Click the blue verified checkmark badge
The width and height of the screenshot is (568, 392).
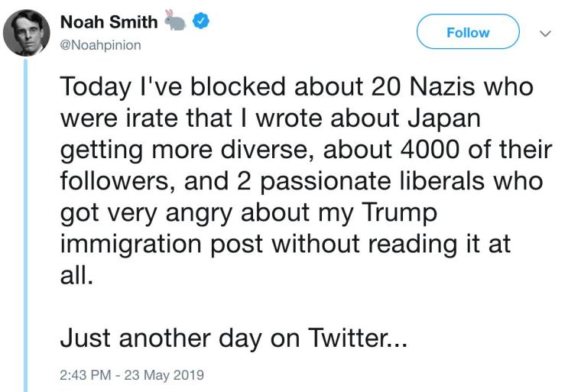(201, 23)
